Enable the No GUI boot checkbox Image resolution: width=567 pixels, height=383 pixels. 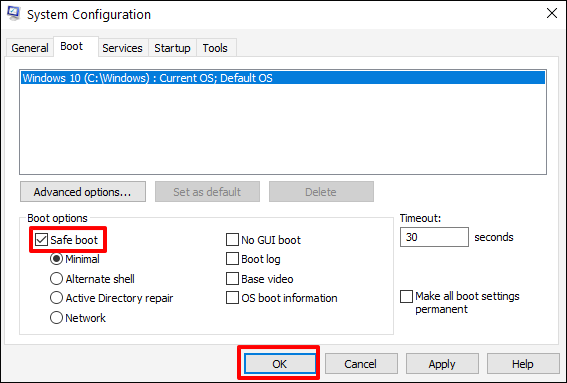pyautogui.click(x=232, y=239)
